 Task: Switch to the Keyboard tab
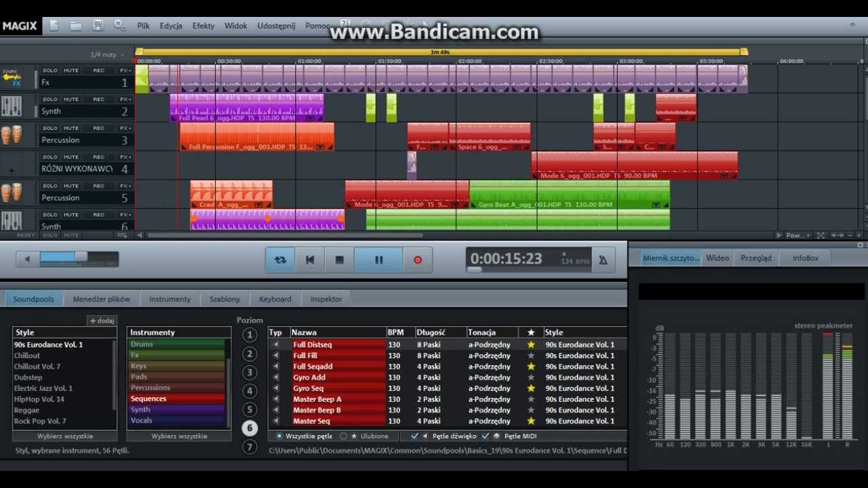(275, 299)
